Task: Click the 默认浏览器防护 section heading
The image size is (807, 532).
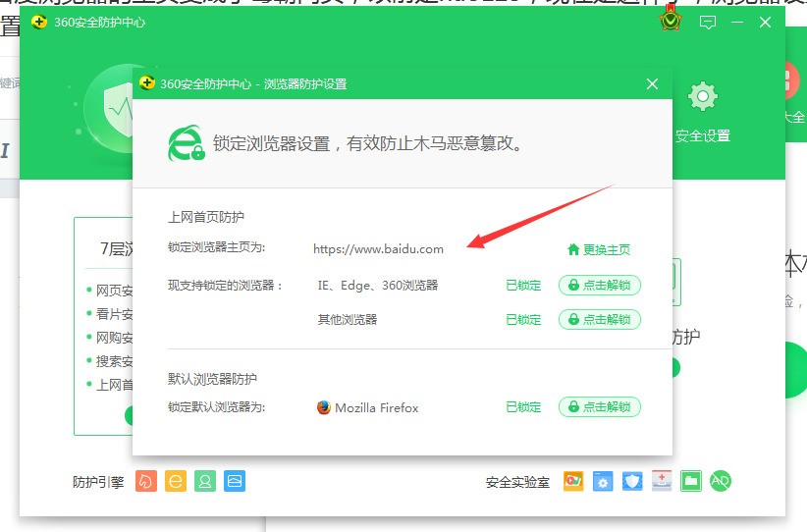Action: [212, 379]
